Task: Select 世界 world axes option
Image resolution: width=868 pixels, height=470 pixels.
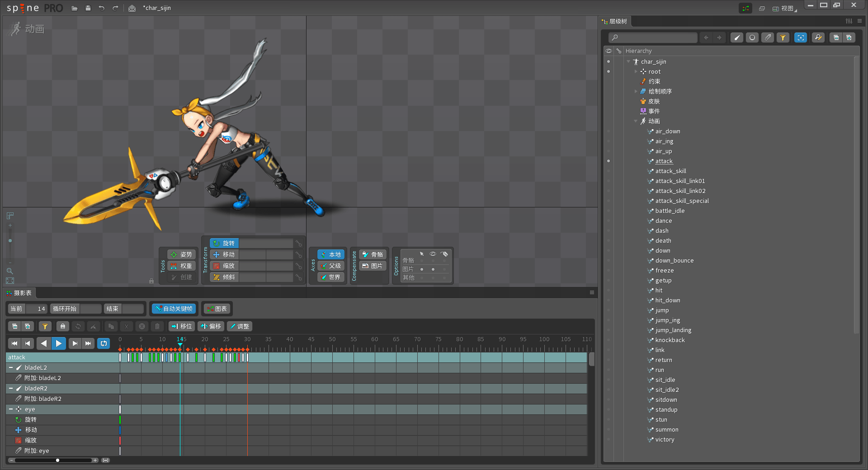Action: (x=330, y=277)
